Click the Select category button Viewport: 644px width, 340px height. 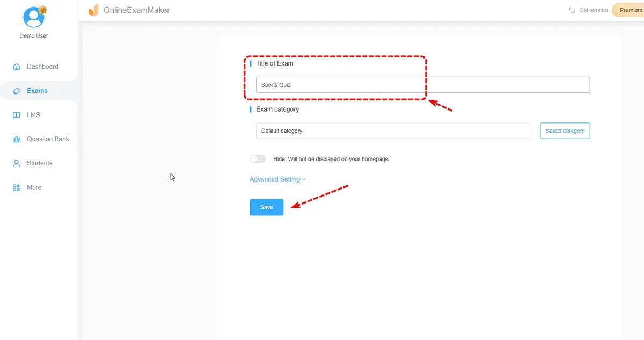point(565,131)
